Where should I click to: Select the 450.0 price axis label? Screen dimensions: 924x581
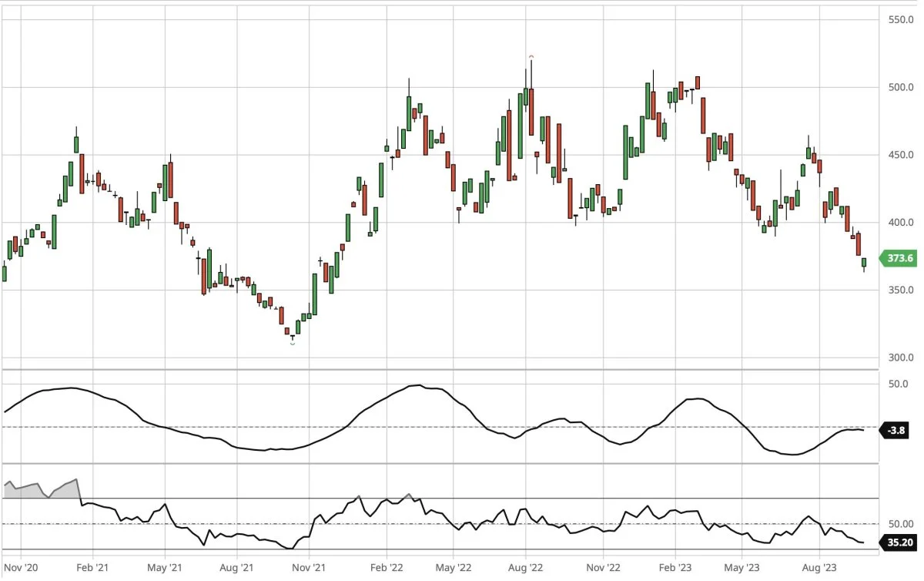click(899, 155)
